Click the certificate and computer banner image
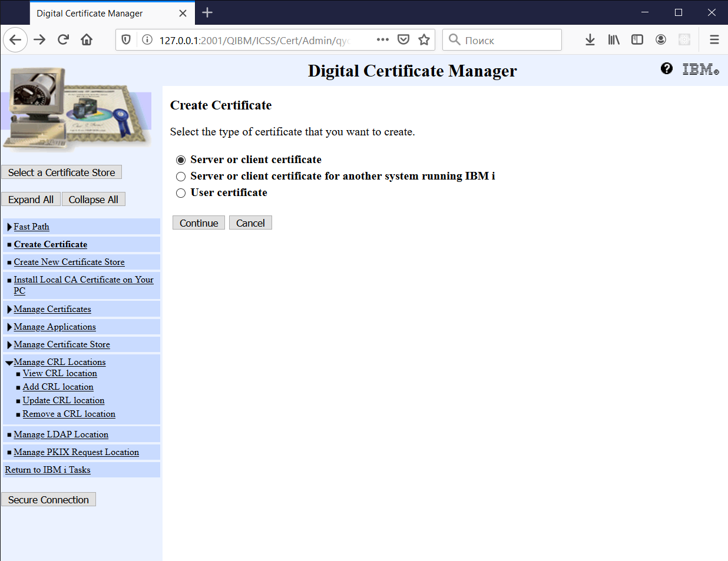728x561 pixels. 77,109
